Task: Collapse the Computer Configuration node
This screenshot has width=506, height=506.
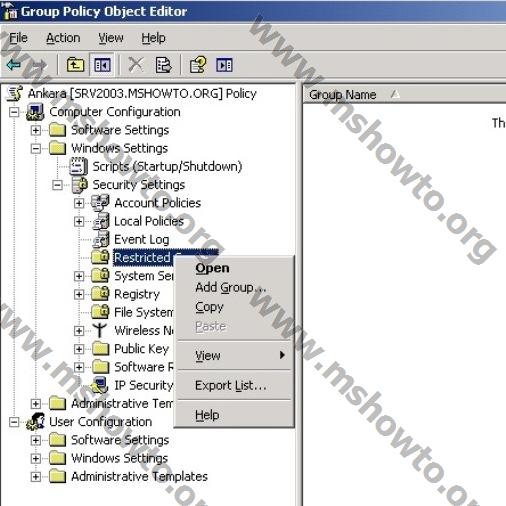Action: (14, 112)
